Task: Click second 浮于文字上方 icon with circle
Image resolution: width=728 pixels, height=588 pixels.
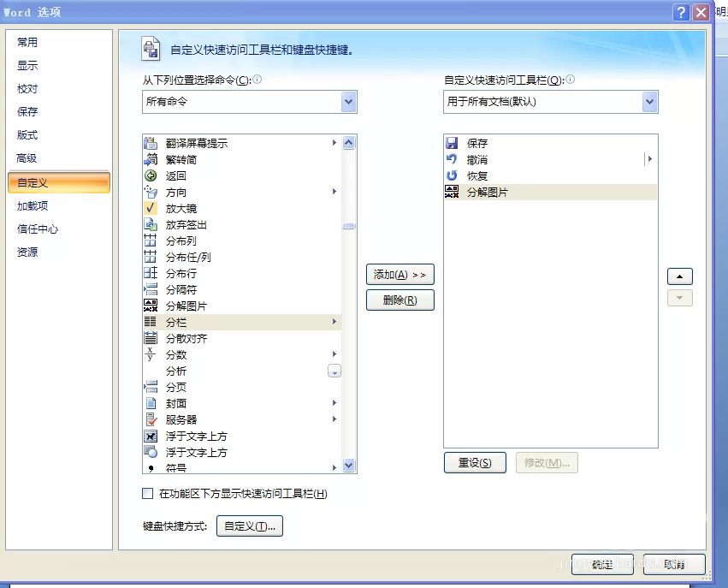Action: click(151, 452)
